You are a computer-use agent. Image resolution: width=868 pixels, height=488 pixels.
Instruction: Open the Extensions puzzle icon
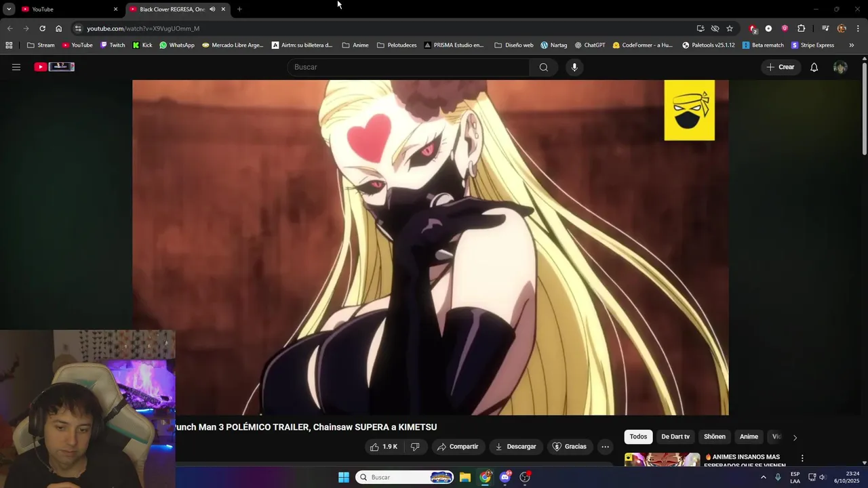pos(801,28)
